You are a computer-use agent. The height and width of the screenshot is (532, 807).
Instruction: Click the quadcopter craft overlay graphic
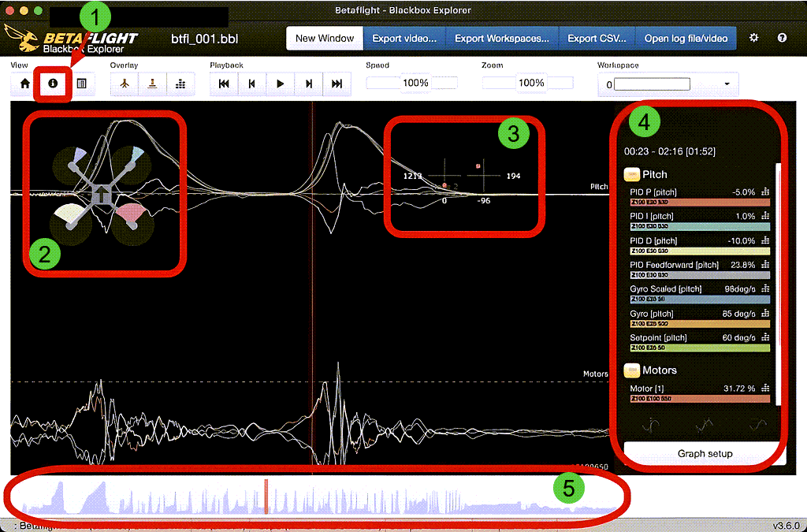(x=103, y=195)
